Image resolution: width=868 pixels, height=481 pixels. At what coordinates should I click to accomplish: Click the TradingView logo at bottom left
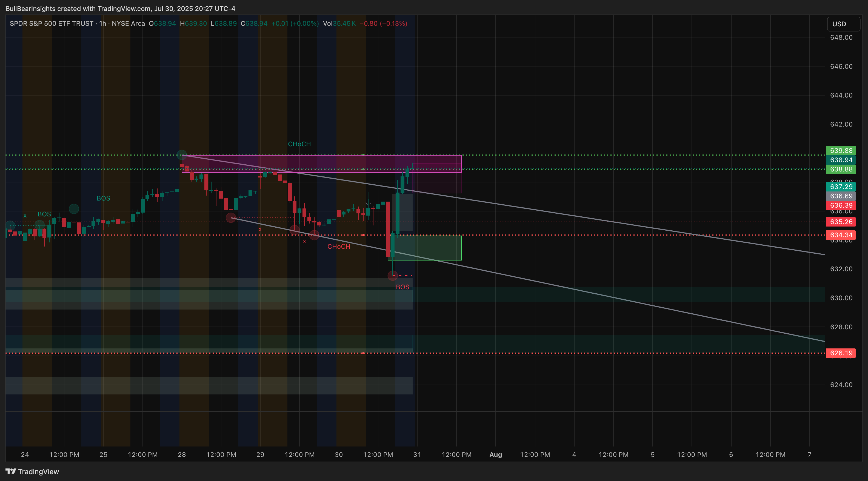click(x=32, y=471)
